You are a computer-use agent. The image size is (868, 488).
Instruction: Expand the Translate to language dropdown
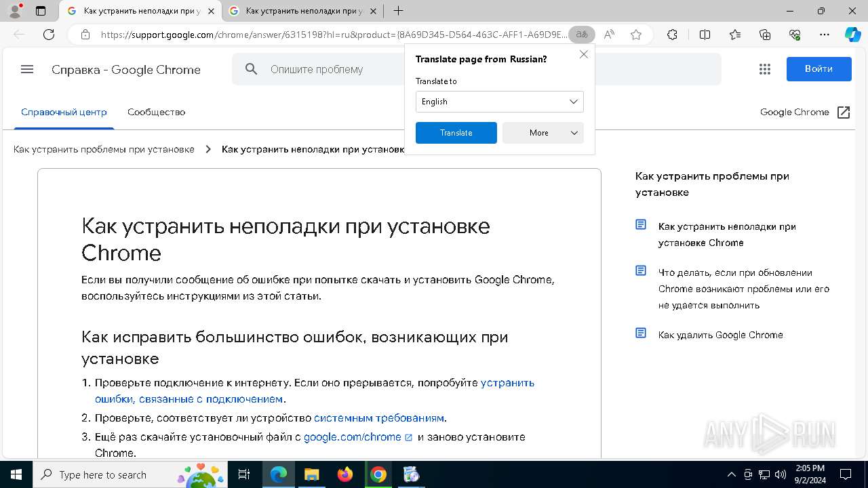[x=499, y=102]
